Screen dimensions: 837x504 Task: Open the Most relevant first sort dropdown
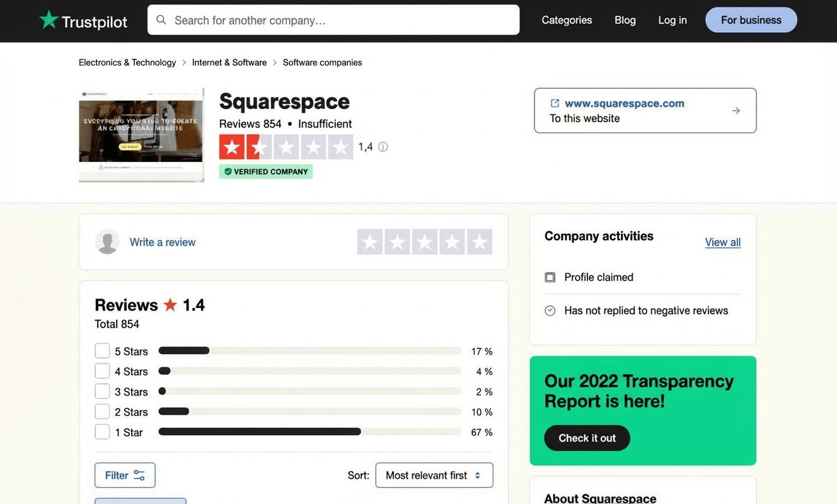click(434, 475)
